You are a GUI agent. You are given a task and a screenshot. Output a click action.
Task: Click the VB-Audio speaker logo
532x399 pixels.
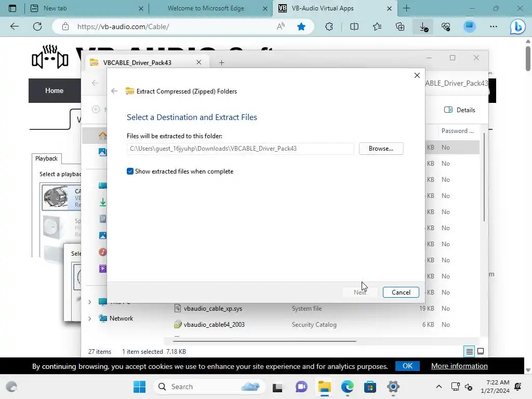pos(50,57)
